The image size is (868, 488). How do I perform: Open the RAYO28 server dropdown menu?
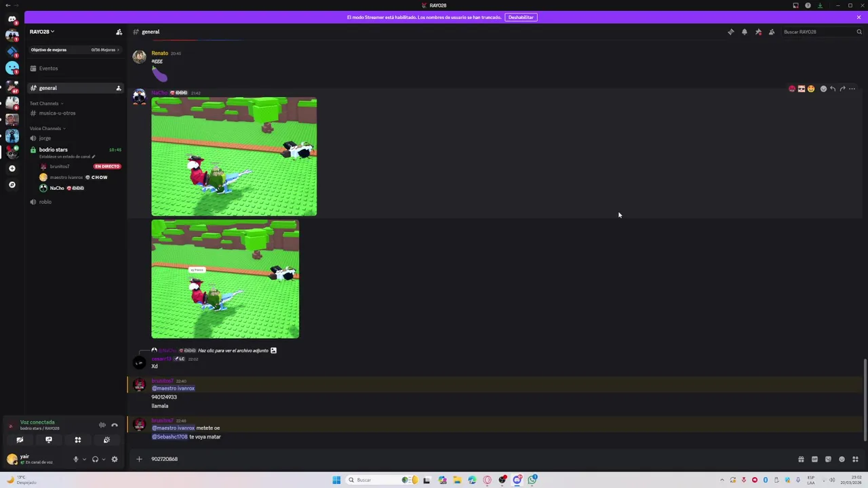pos(42,32)
